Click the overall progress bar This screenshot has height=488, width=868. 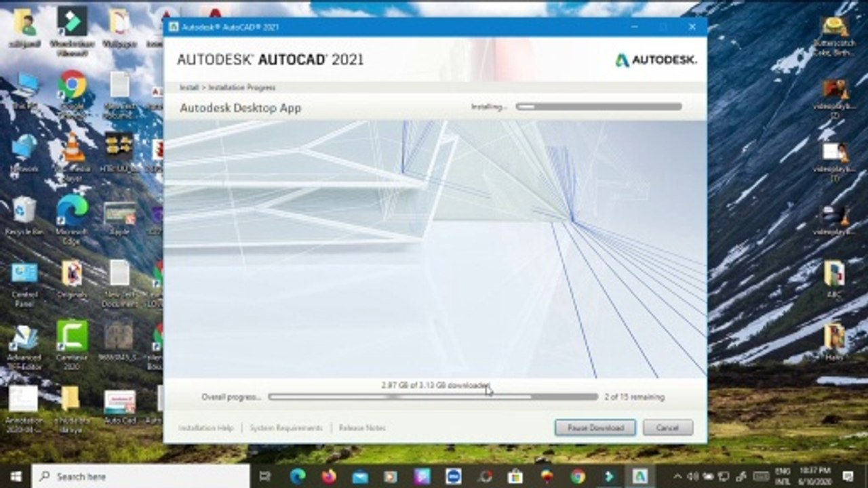(x=433, y=397)
